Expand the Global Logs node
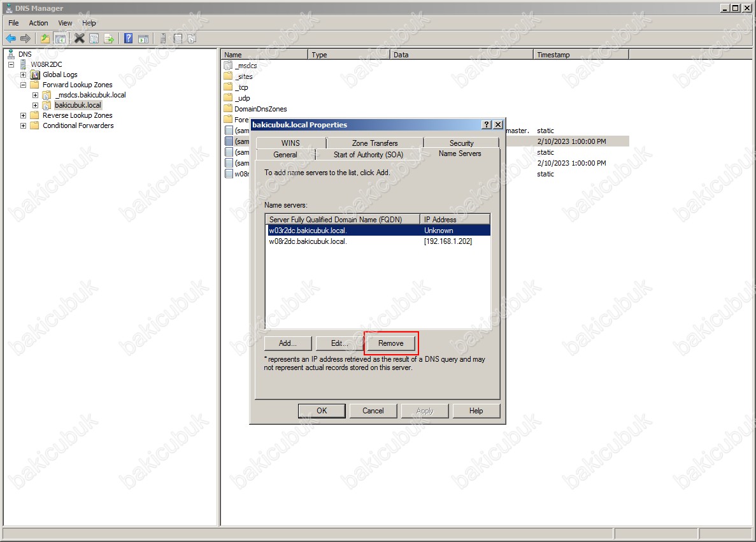The width and height of the screenshot is (756, 542). [x=24, y=75]
